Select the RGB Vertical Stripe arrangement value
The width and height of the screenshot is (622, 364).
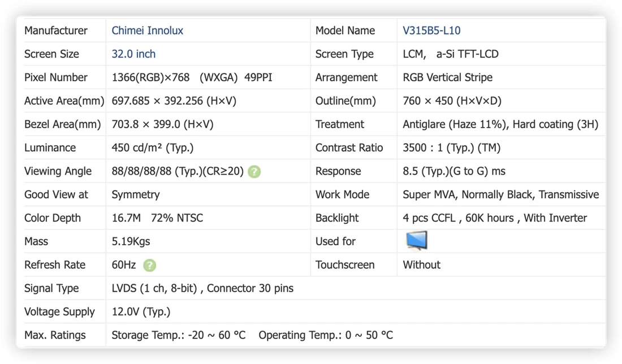point(447,77)
